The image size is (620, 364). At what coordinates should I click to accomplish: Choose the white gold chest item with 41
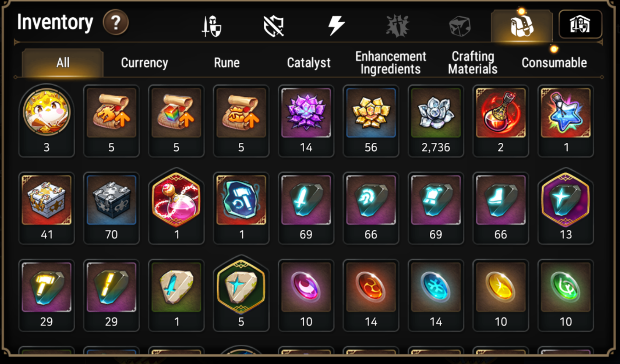(x=46, y=208)
